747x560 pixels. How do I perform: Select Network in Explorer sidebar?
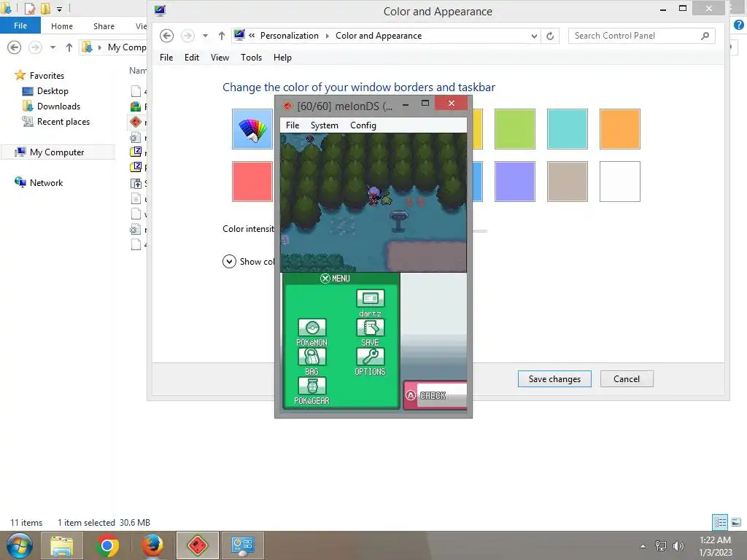pyautogui.click(x=39, y=183)
